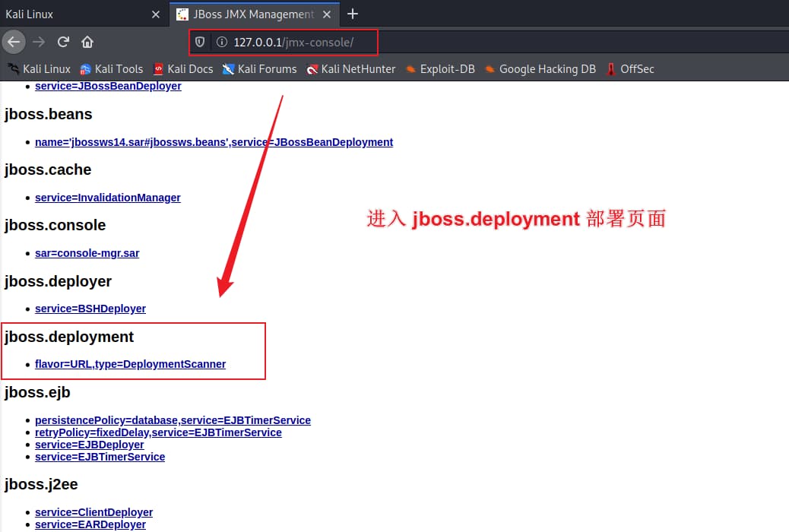Viewport: 789px width, 532px height.
Task: Select the JBoss JMX Management tab
Action: [x=255, y=14]
